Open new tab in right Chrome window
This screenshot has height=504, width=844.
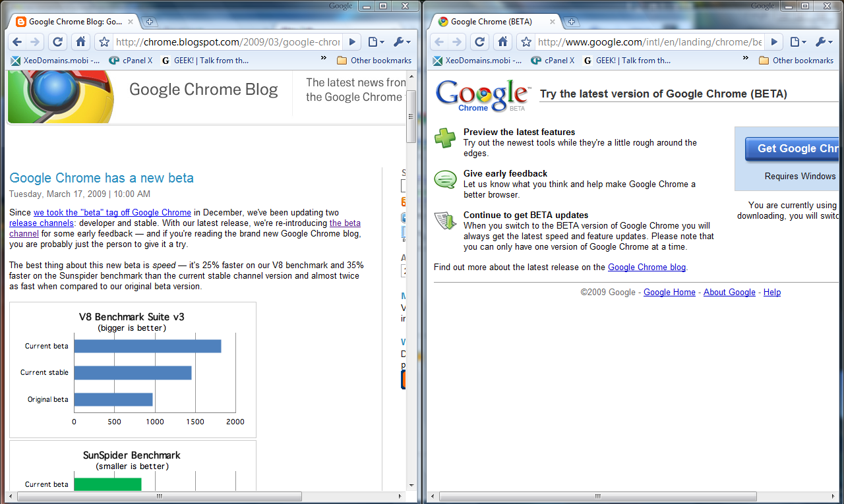572,22
